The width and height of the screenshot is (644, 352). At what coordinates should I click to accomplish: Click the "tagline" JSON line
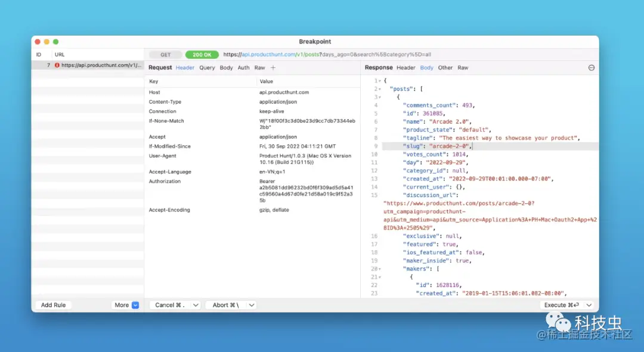[x=491, y=138]
